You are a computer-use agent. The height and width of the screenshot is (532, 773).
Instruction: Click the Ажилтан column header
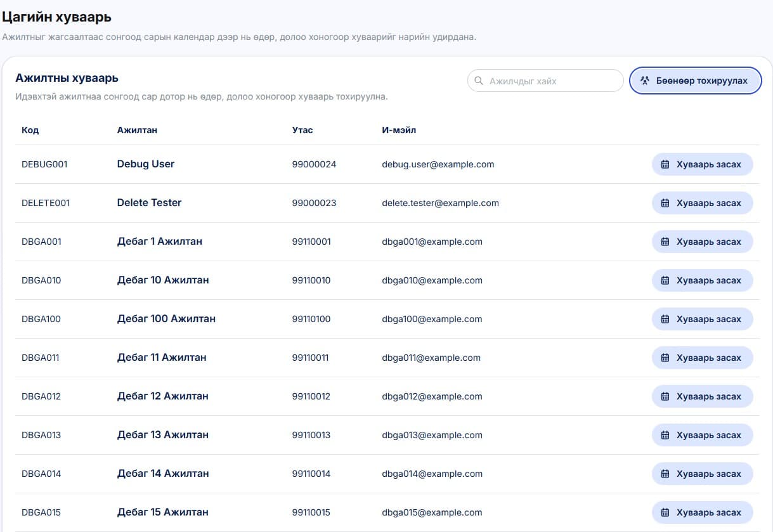coord(137,130)
